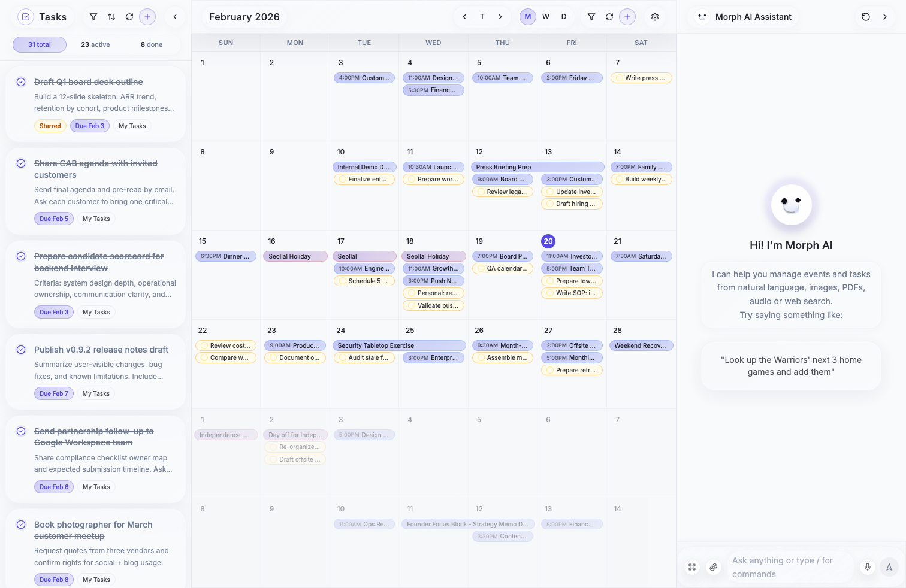Image resolution: width=906 pixels, height=588 pixels.
Task: View the 8 done tasks
Action: pos(150,44)
